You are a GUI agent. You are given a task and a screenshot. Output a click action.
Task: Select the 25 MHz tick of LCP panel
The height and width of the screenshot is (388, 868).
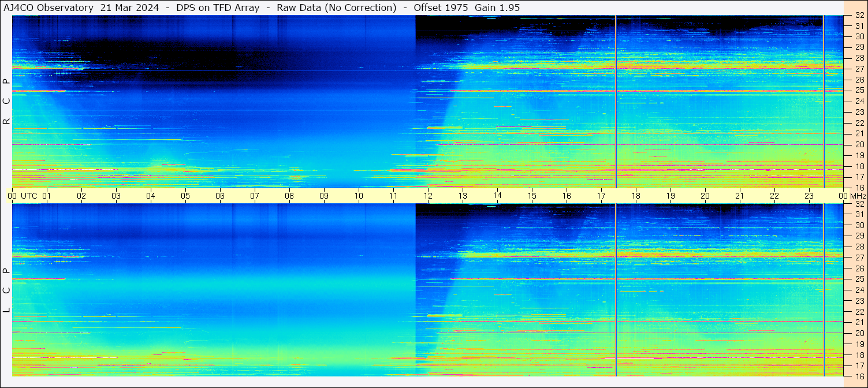pyautogui.click(x=859, y=279)
